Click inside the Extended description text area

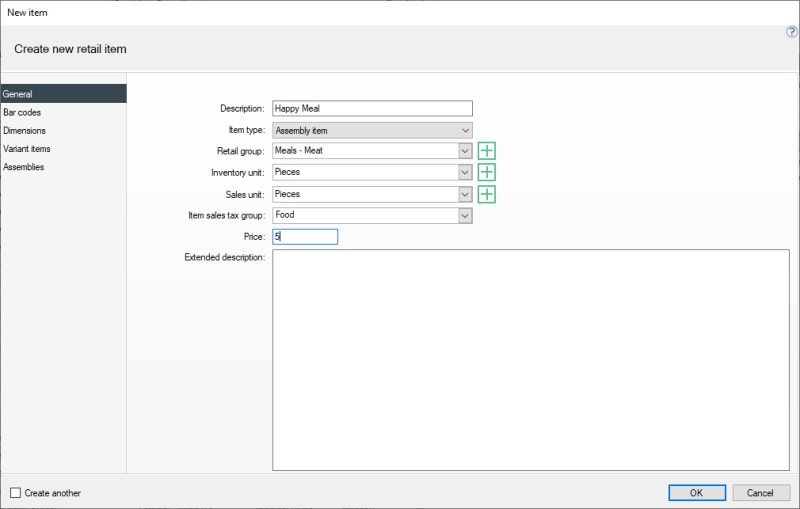(531, 360)
